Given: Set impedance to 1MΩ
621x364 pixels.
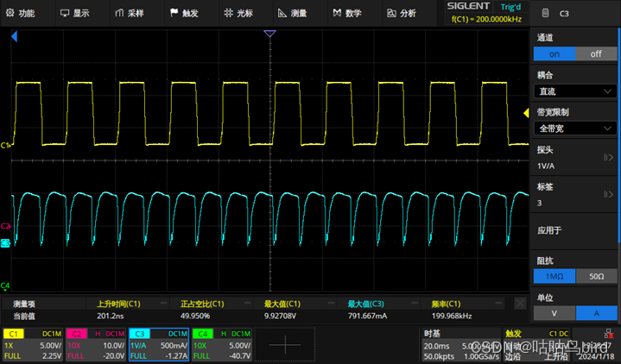Looking at the screenshot, I should (x=554, y=276).
